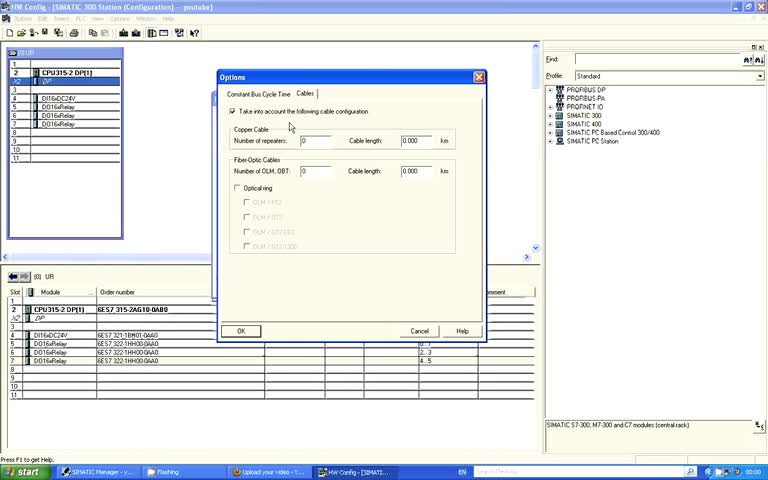Click the greyed Paste toolbar icon
The image size is (768, 480).
(105, 33)
